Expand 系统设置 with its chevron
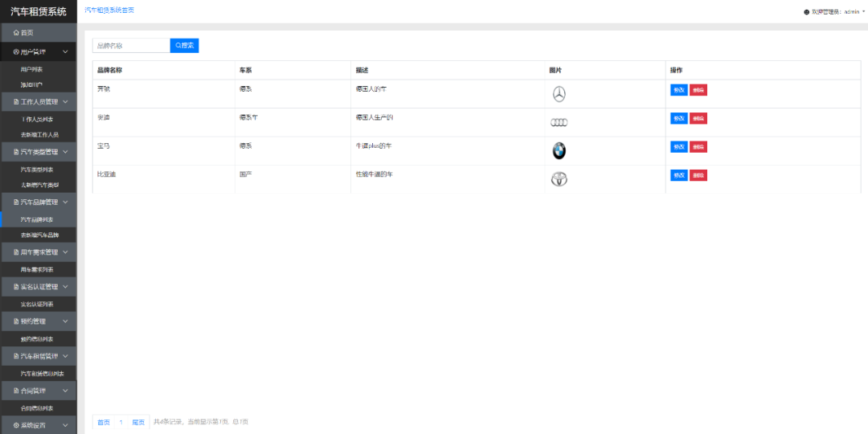This screenshot has width=868, height=434. [x=65, y=425]
